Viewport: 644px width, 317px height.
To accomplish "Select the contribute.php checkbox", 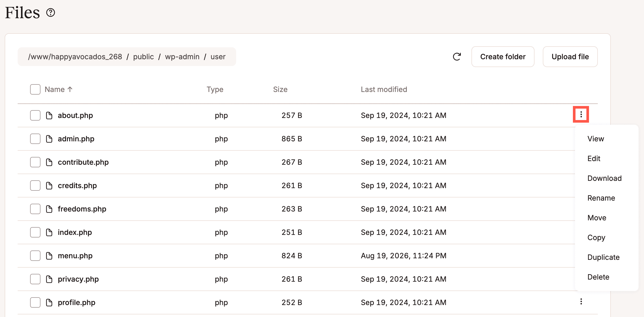I will (35, 162).
